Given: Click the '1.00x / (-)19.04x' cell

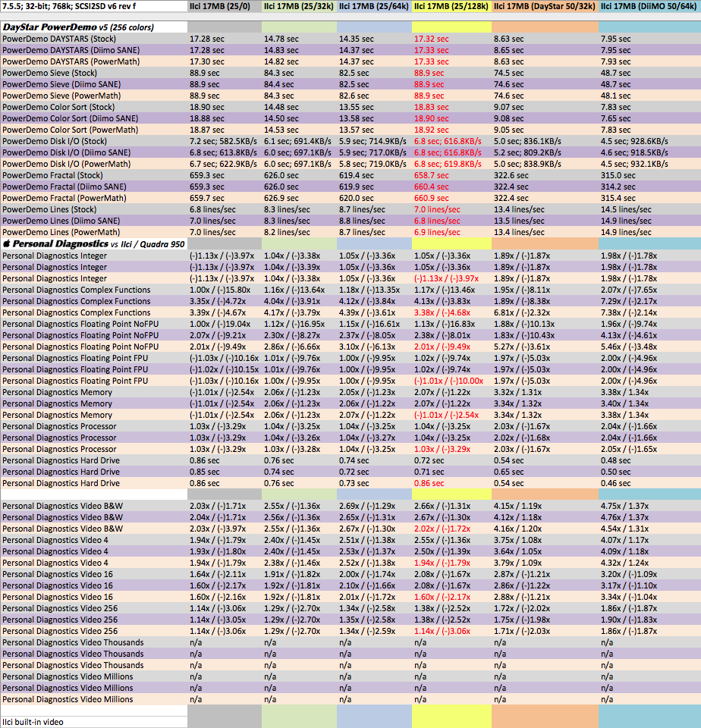Looking at the screenshot, I should (220, 324).
